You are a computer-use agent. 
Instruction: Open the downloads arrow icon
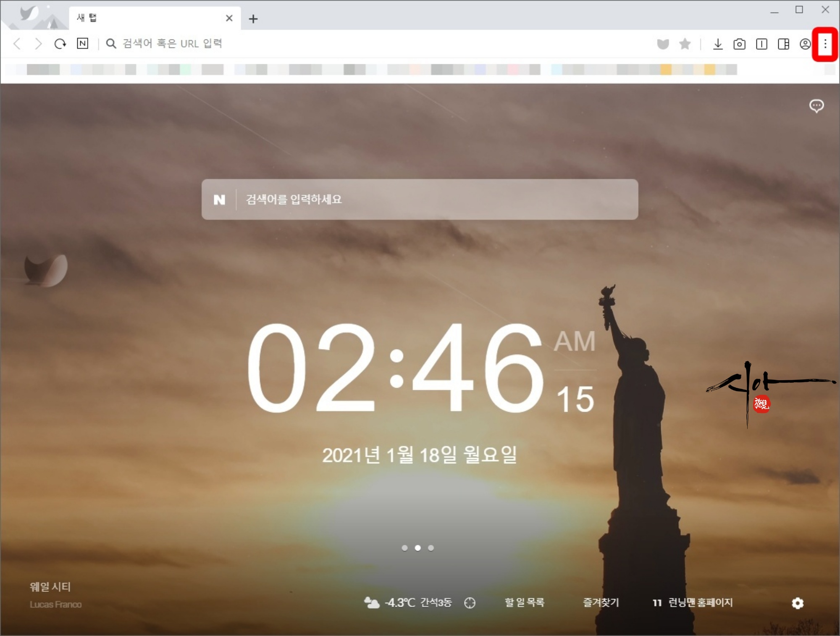pos(718,44)
